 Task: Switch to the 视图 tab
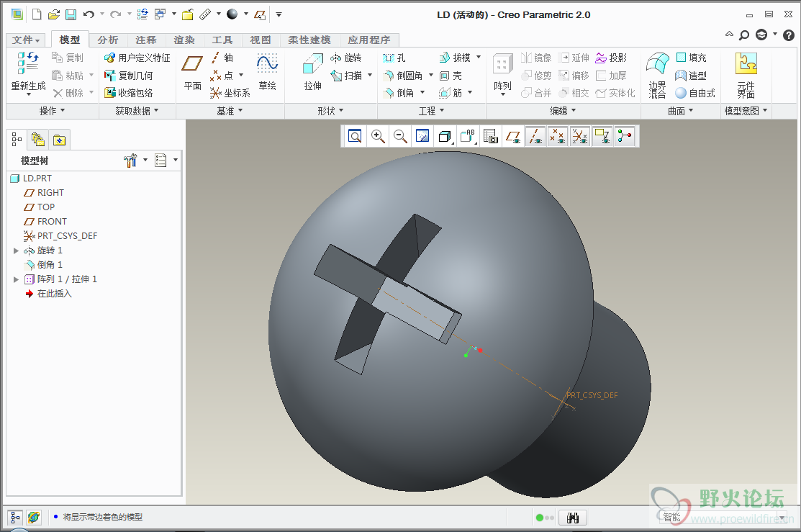(x=261, y=40)
